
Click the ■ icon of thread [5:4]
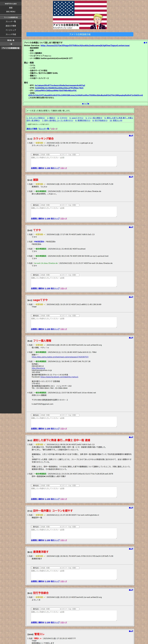click(x=130, y=338)
